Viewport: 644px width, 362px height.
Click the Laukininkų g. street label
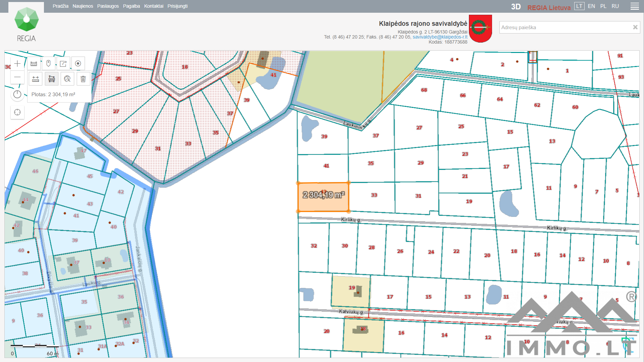[x=357, y=124]
